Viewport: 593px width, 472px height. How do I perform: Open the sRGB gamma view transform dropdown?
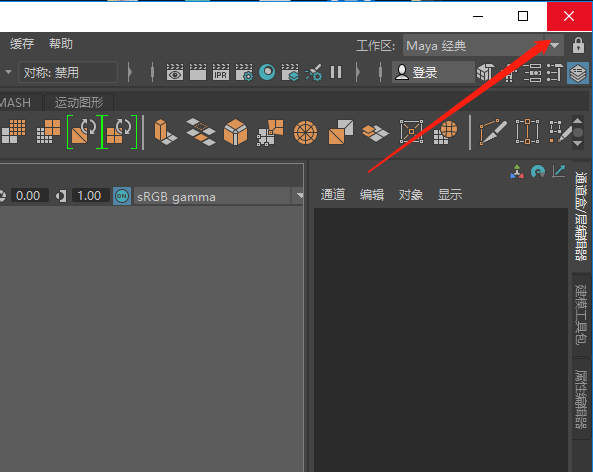(x=219, y=196)
